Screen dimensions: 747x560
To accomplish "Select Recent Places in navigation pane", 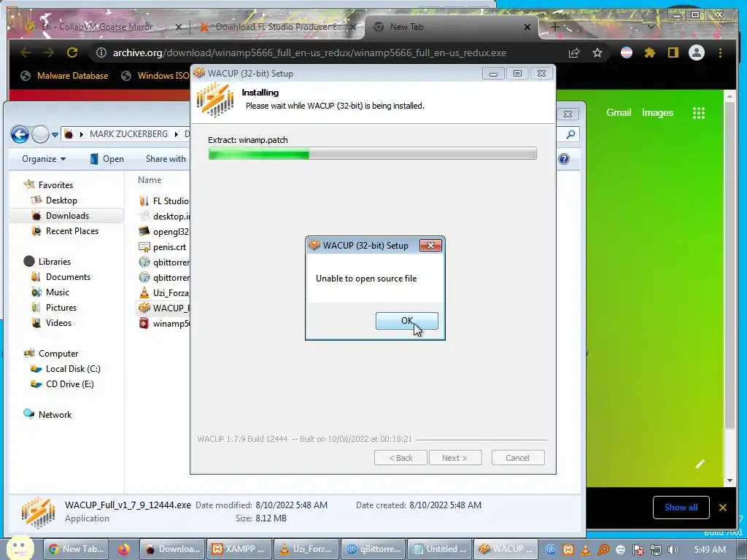I will point(65,231).
